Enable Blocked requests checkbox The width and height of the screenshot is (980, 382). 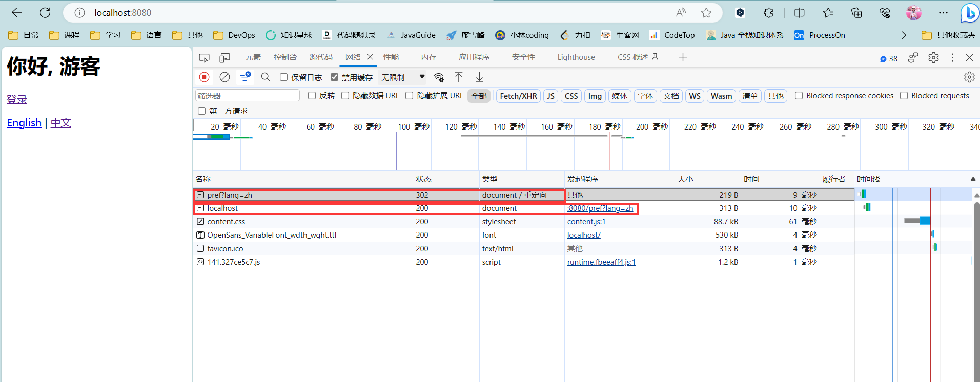(904, 96)
